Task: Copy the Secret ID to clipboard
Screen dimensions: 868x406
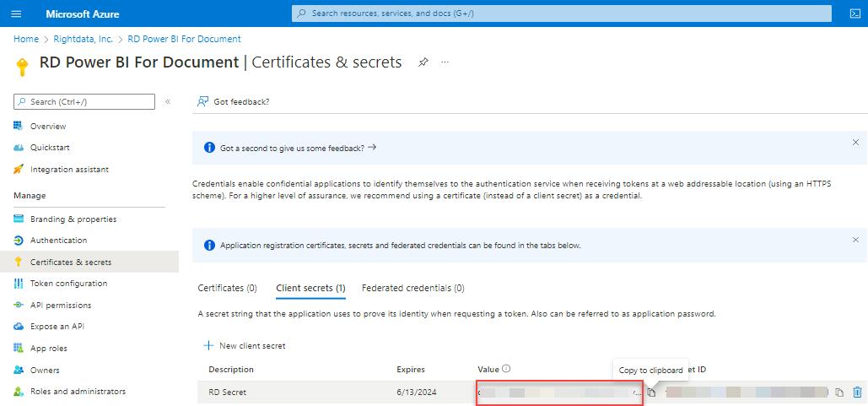Action: point(839,392)
